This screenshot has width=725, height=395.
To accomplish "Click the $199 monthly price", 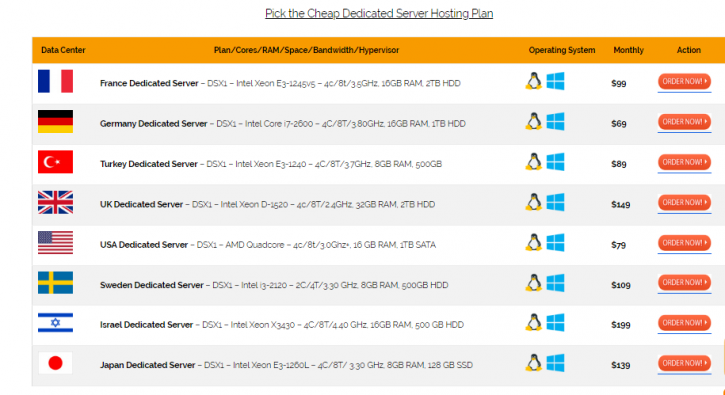I will click(621, 325).
